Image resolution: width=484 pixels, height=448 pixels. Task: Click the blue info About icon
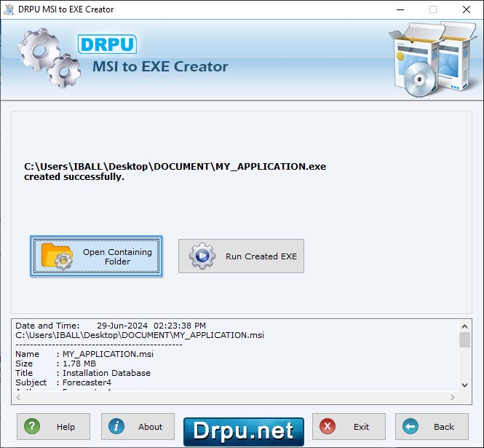pyautogui.click(x=116, y=426)
